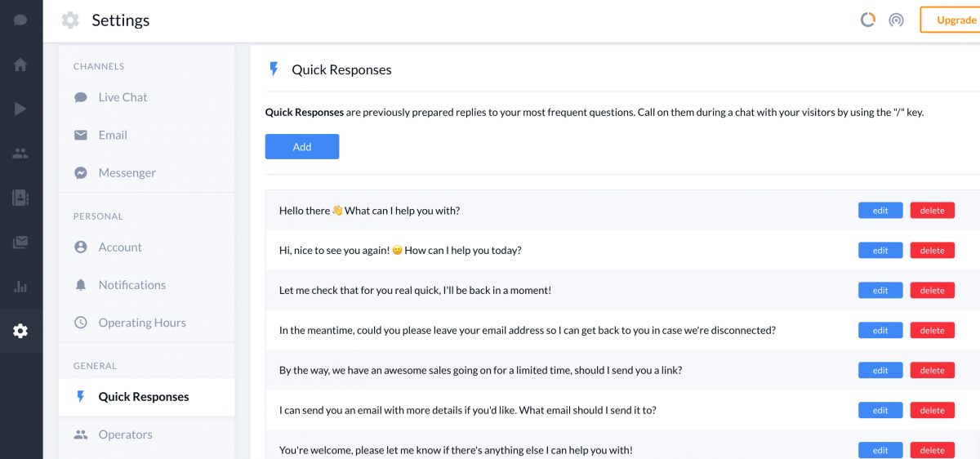Select the awesome sales quick response row
This screenshot has width=980, height=459.
click(622, 370)
